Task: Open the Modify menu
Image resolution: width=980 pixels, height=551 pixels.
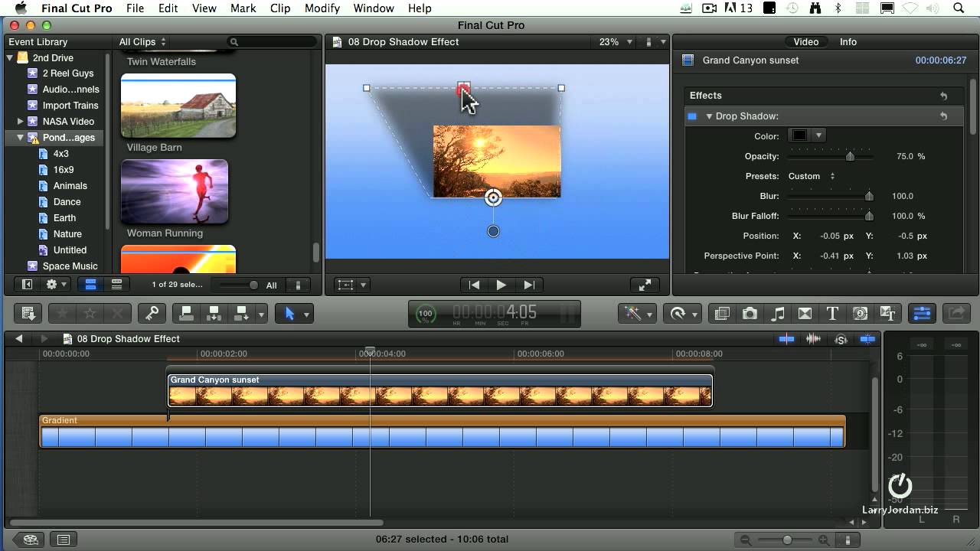Action: 322,8
